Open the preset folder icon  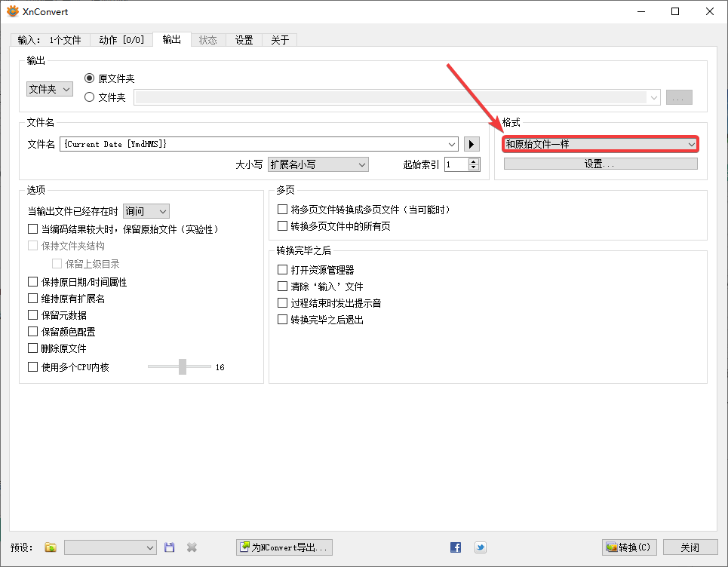point(50,547)
